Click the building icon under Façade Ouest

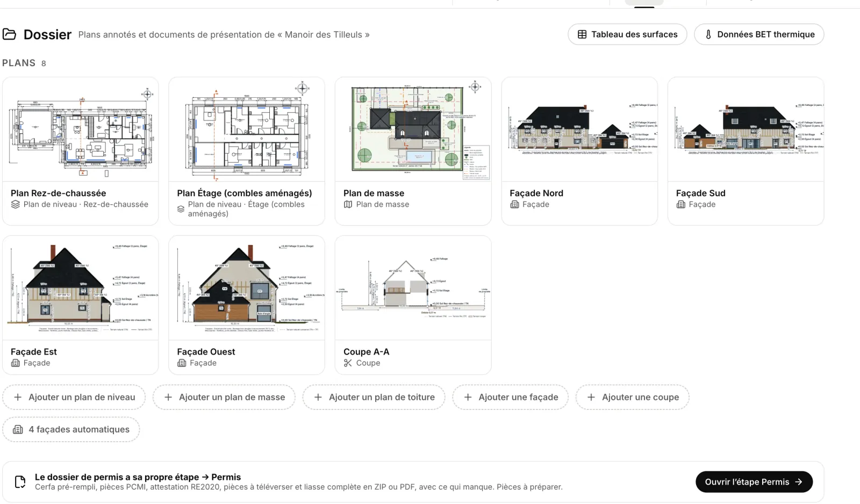point(182,363)
